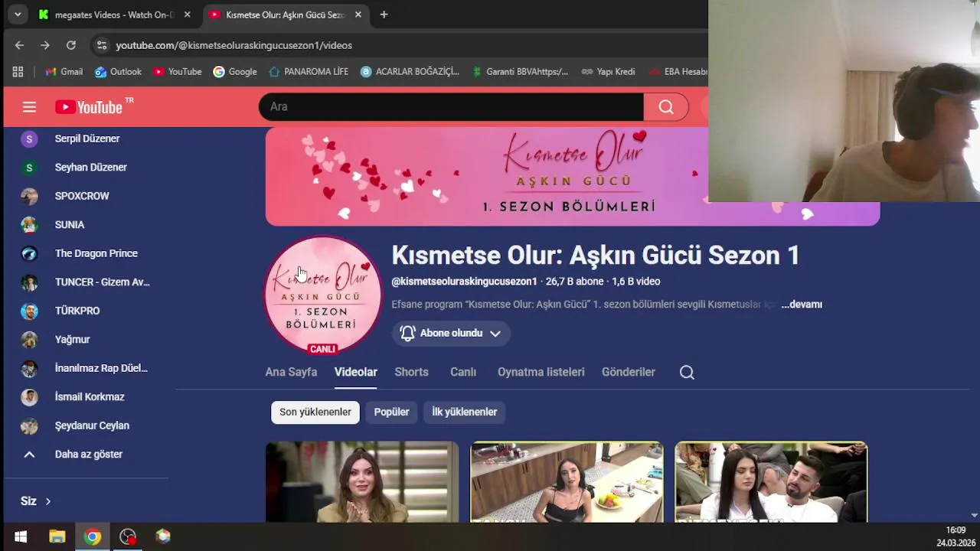980x551 pixels.
Task: Click the search magnifier button
Action: (x=666, y=107)
